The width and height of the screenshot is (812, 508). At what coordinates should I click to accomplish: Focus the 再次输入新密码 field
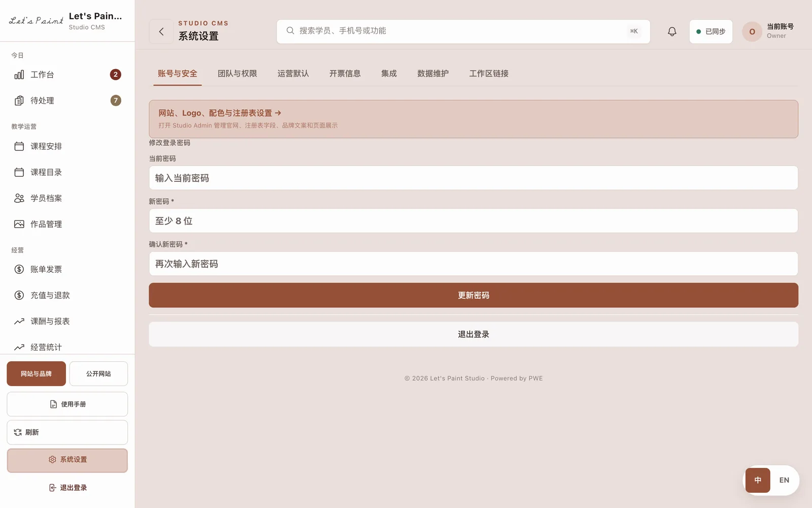point(473,264)
